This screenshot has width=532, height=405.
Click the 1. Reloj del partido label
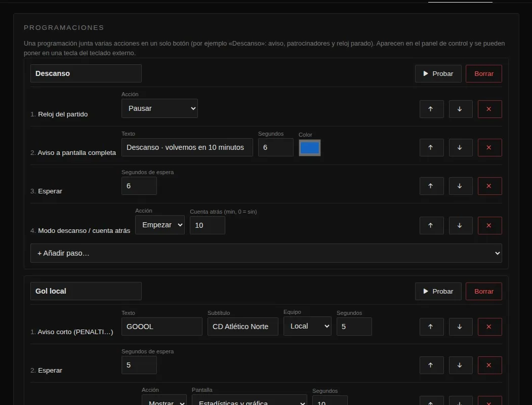(x=59, y=114)
